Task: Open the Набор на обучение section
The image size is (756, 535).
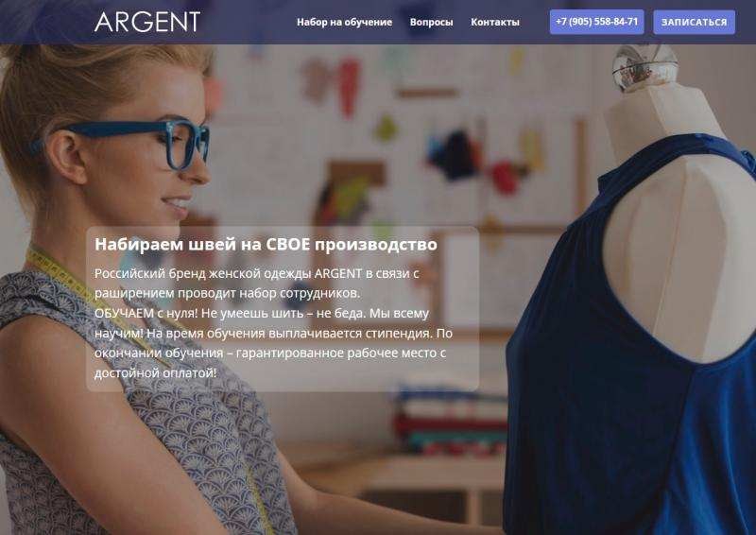Action: [x=344, y=22]
